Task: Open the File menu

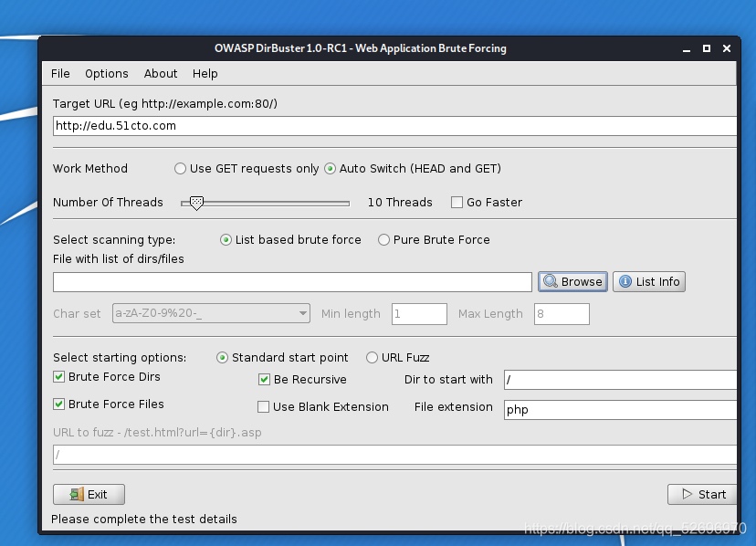Action: click(x=60, y=73)
